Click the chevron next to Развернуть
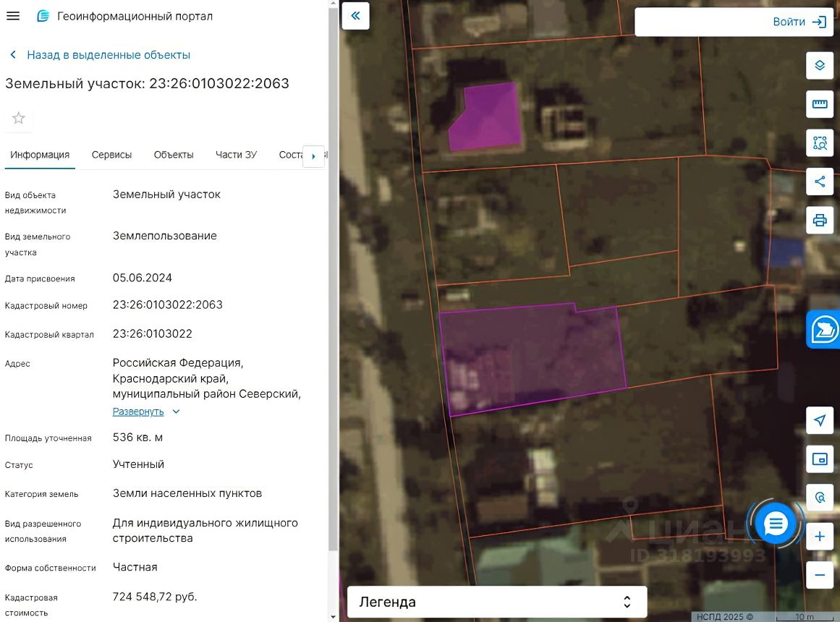Viewport: 840px width, 622px height. [x=176, y=412]
